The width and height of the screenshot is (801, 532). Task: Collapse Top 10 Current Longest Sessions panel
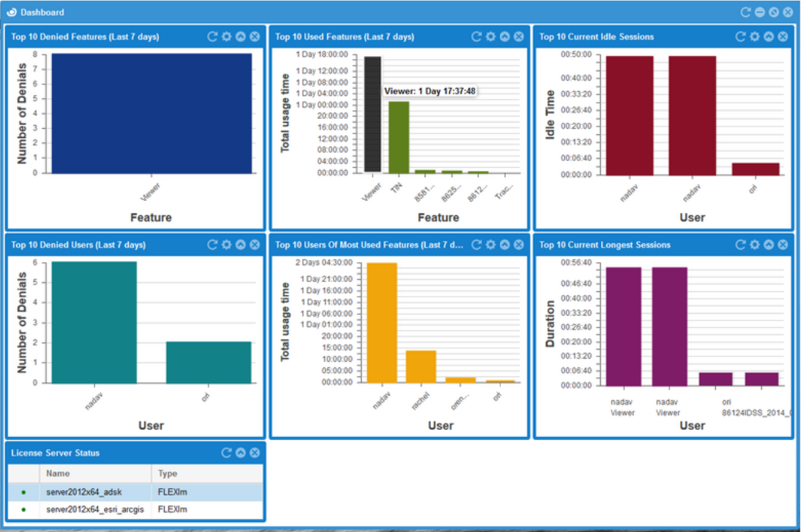pyautogui.click(x=769, y=245)
